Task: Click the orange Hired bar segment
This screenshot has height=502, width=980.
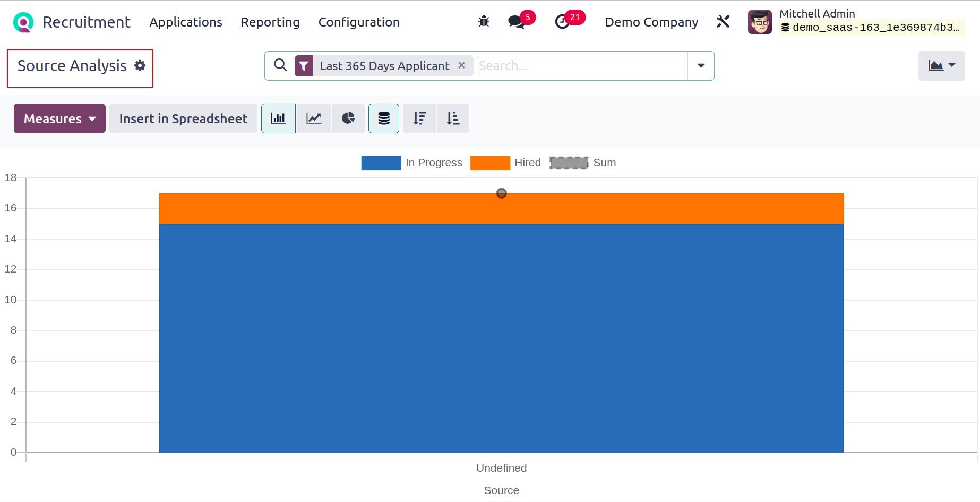Action: click(x=501, y=208)
